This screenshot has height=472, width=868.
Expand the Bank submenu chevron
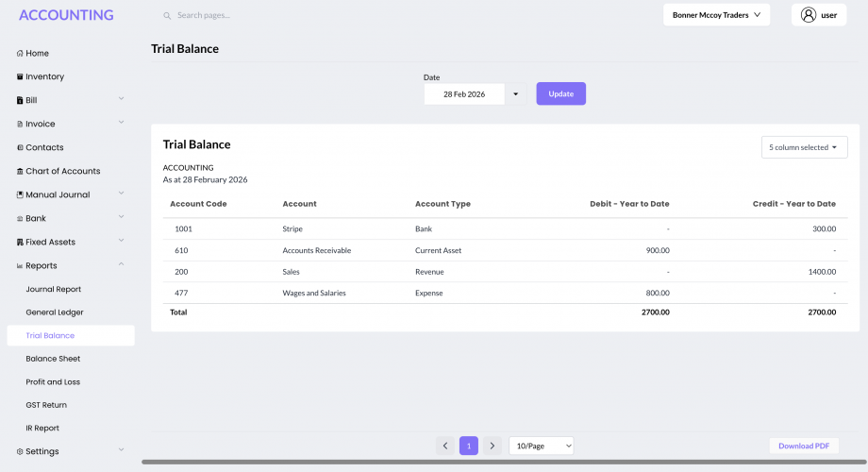coord(121,217)
